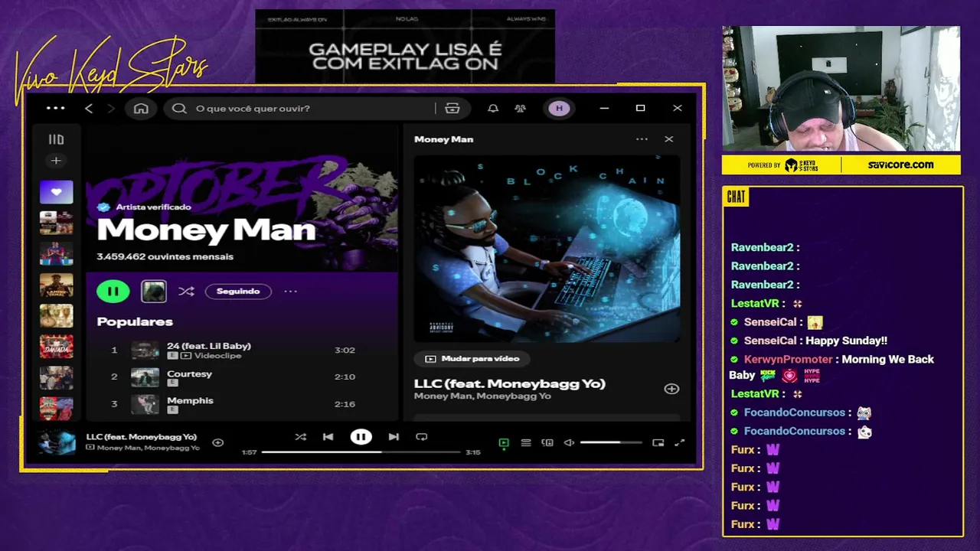Image resolution: width=980 pixels, height=551 pixels.
Task: Click the CHAT panel header
Action: [736, 197]
